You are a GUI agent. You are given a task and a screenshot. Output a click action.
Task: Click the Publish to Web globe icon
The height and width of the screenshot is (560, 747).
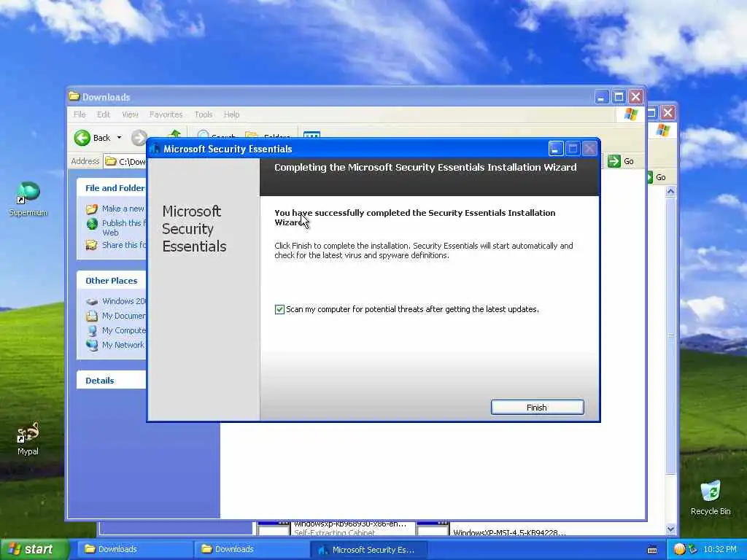[x=92, y=223]
